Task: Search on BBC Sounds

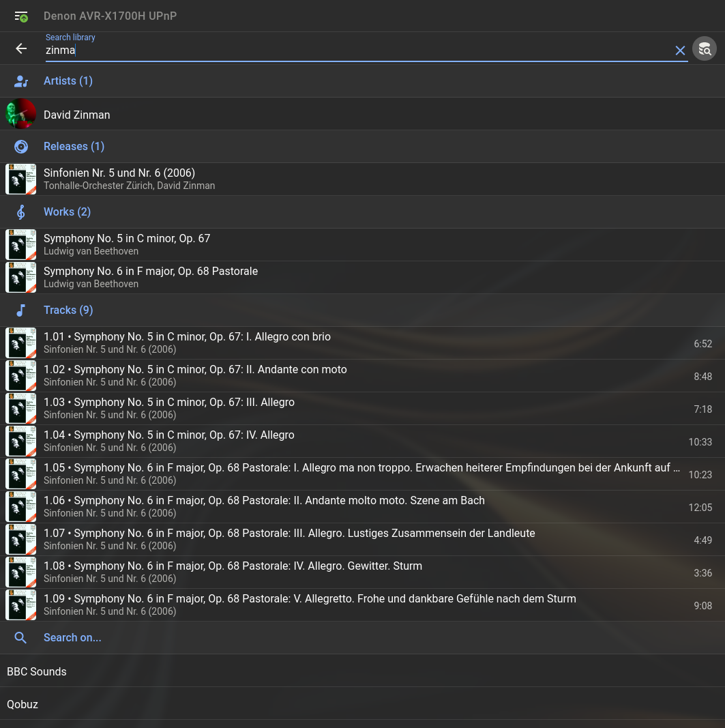Action: tap(37, 671)
